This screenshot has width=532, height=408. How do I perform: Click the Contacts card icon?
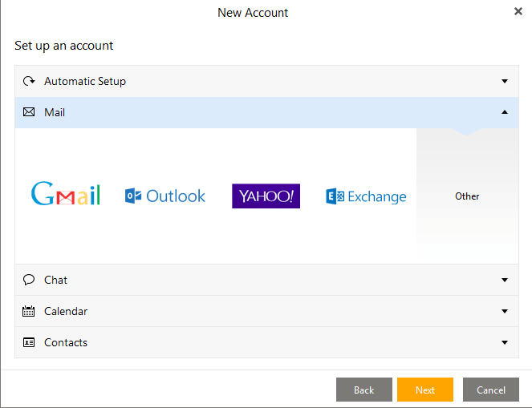pos(29,342)
